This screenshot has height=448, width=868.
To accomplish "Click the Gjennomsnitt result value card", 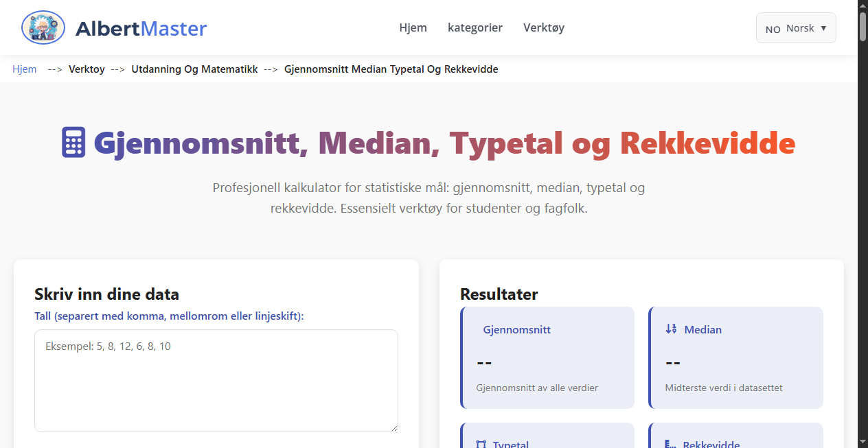I will 547,357.
